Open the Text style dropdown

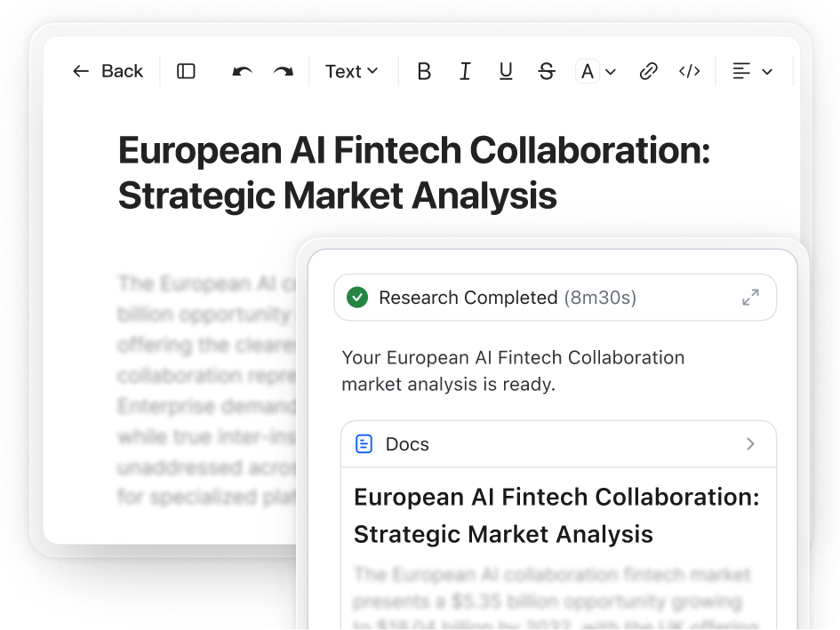click(x=351, y=71)
